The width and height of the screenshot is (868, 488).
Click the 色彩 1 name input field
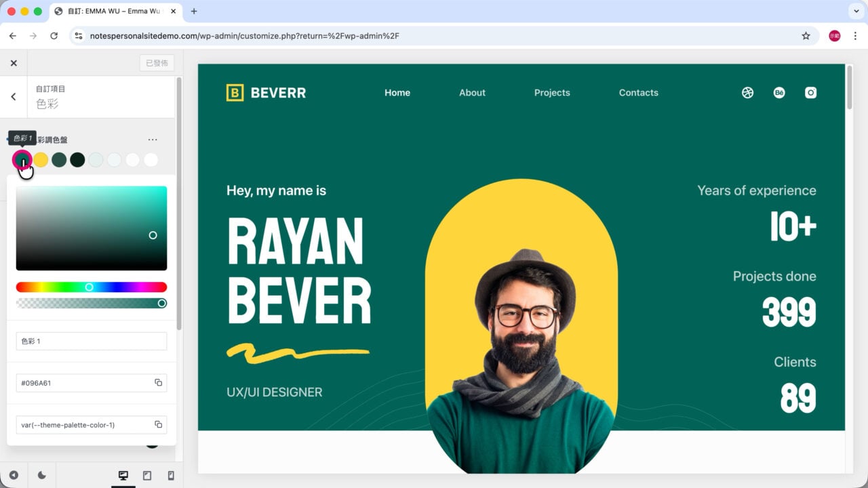[92, 341]
